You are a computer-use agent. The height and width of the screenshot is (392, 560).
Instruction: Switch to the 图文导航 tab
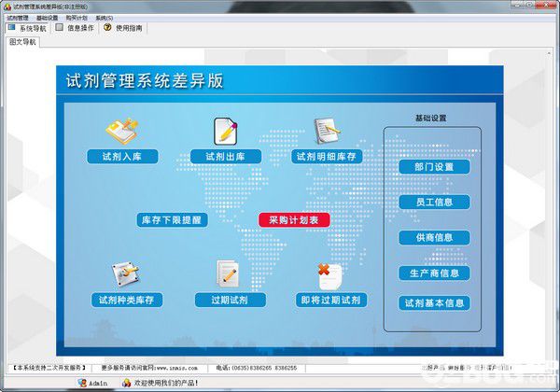[x=22, y=42]
